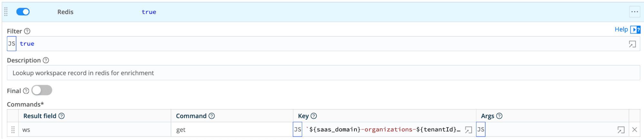This screenshot has height=139, width=644.
Task: Click the Filter expression input field
Action: [322, 44]
